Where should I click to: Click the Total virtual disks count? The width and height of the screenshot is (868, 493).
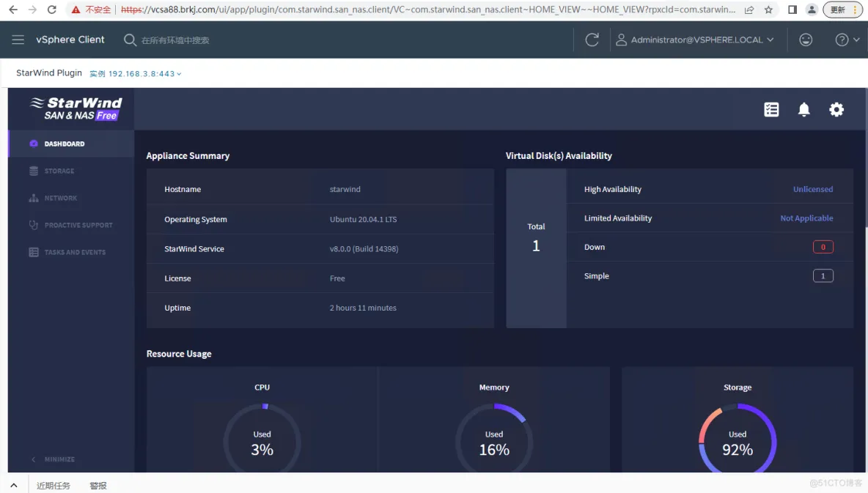click(536, 245)
